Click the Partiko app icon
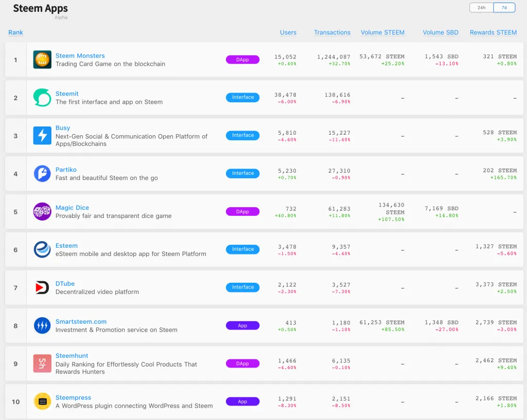This screenshot has height=420, width=527. tap(42, 174)
